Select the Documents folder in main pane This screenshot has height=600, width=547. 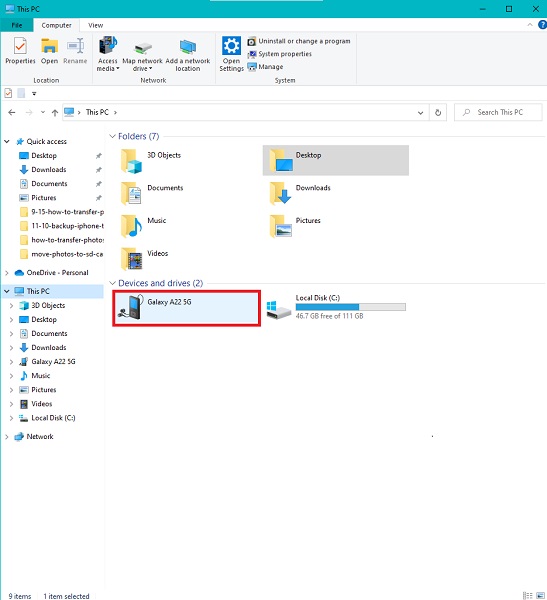coord(186,193)
